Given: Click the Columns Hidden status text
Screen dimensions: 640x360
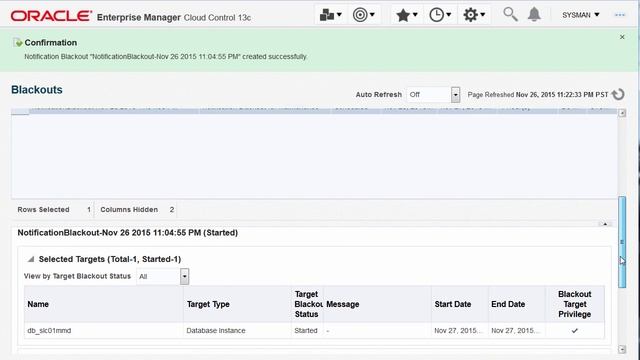Looking at the screenshot, I should (x=129, y=209).
